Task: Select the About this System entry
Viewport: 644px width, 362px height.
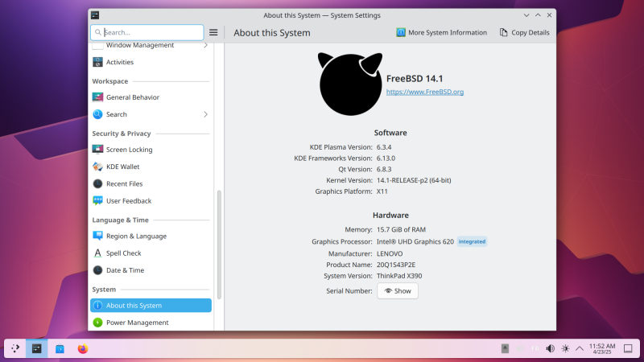Action: (151, 306)
